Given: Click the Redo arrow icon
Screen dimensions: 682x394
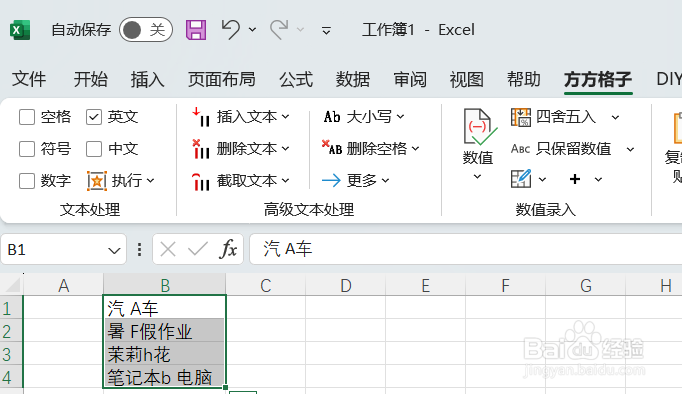Looking at the screenshot, I should pyautogui.click(x=279, y=30).
